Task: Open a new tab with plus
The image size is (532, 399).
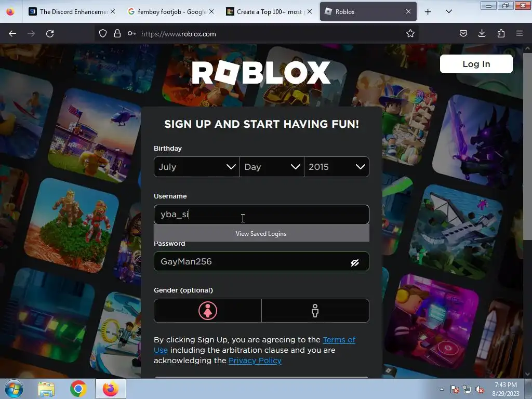Action: (428, 12)
